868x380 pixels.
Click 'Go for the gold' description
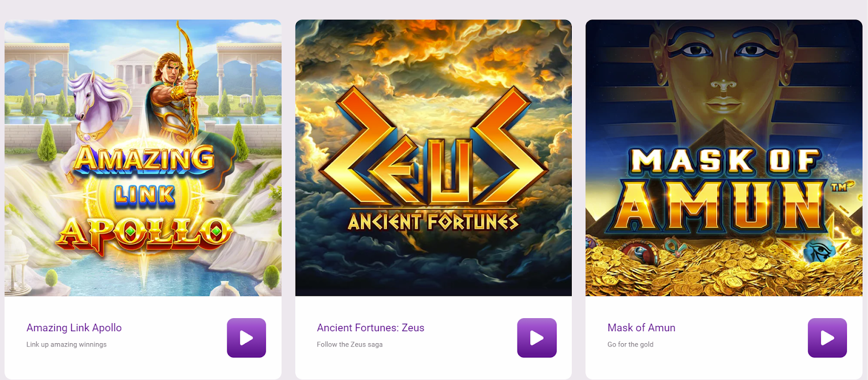coord(630,344)
